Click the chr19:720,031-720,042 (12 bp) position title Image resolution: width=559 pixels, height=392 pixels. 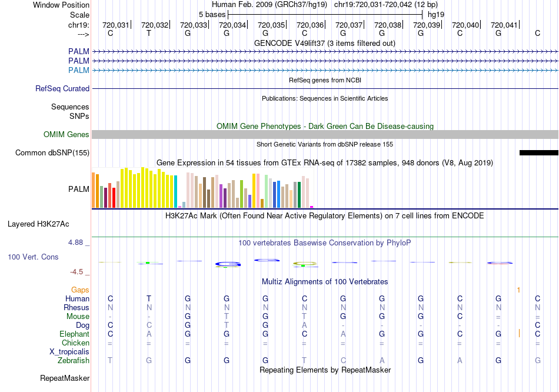pyautogui.click(x=386, y=5)
